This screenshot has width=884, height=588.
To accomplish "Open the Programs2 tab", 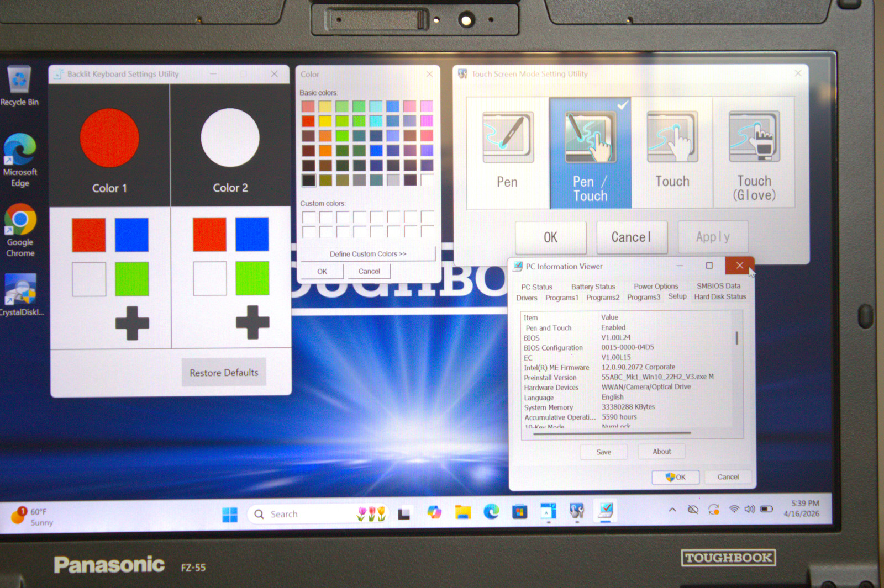I will point(603,297).
